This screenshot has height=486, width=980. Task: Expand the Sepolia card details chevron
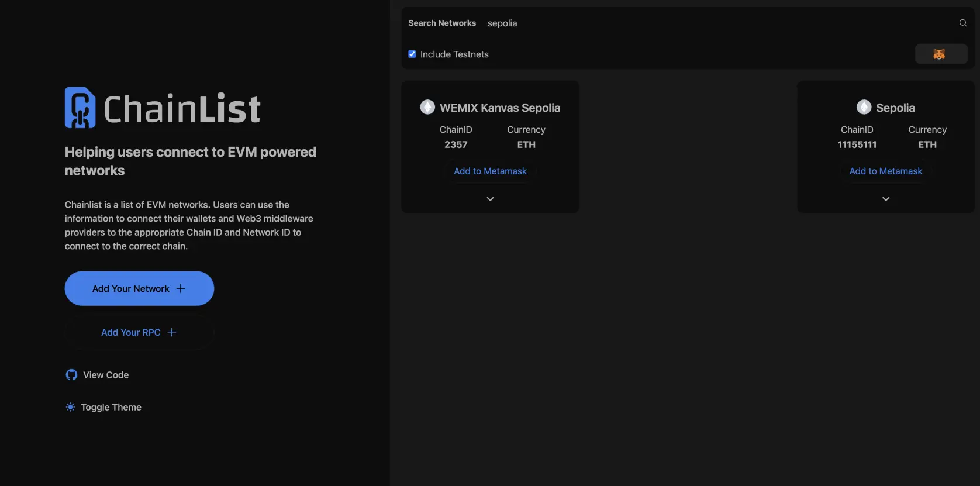(x=886, y=199)
